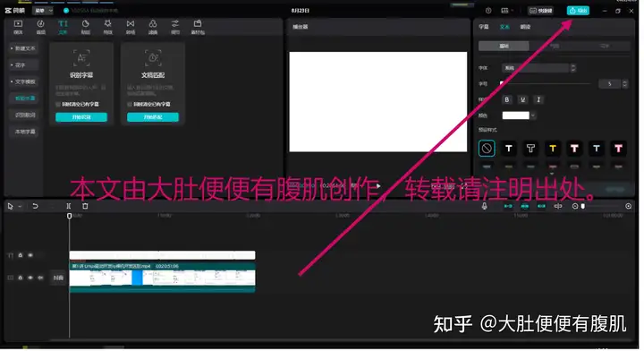The height and width of the screenshot is (351, 644).
Task: Click the 剪映 app logo at top left
Action: point(15,10)
